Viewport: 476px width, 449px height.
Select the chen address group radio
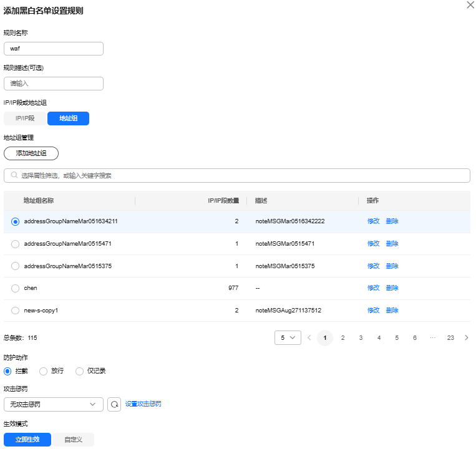pyautogui.click(x=16, y=288)
